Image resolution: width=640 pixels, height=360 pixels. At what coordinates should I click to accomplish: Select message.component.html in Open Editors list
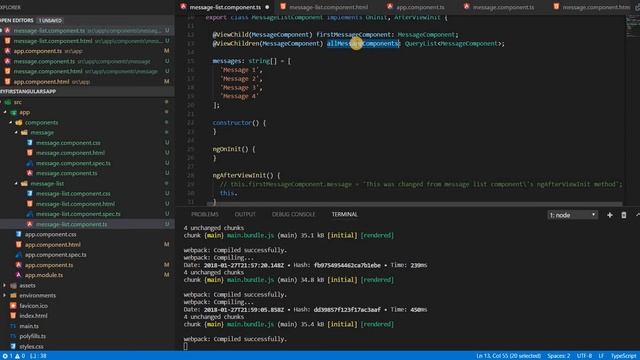pos(87,71)
